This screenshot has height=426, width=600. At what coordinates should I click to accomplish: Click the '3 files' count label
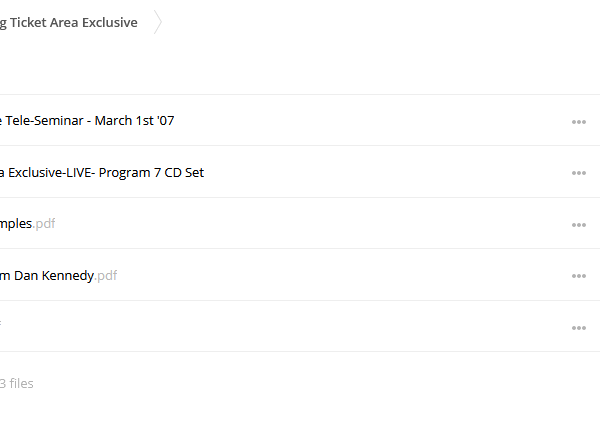[17, 384]
